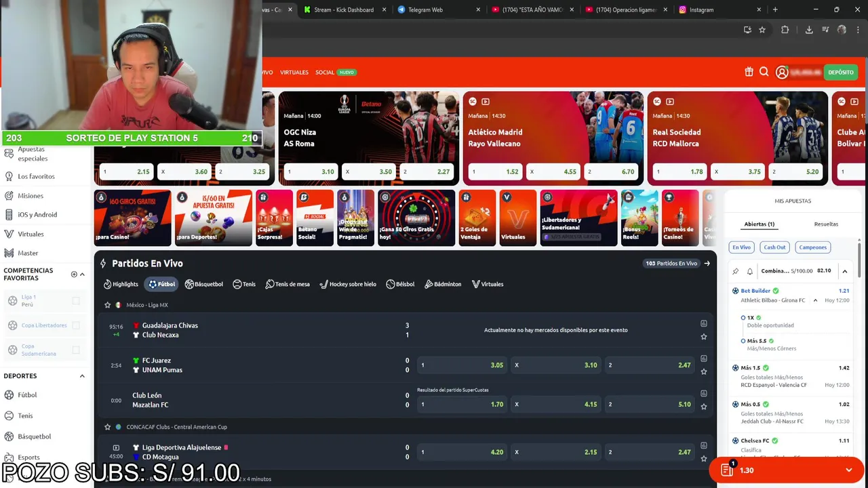Favorite the Club León vs Mazatlan star
Viewport: 868px width, 488px height.
[x=704, y=407]
